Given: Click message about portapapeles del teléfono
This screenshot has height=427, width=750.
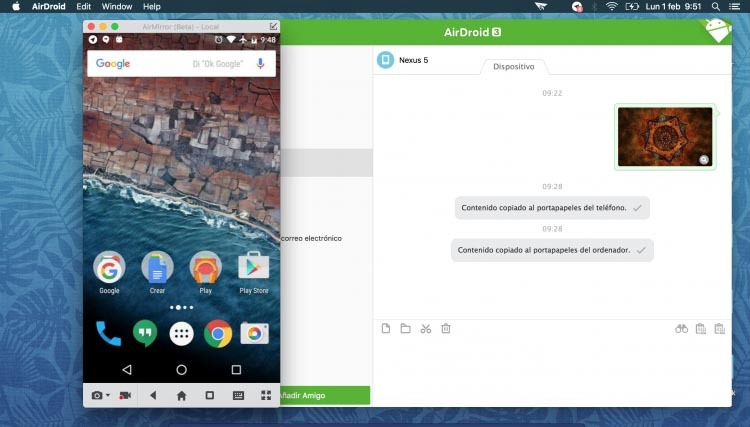Looking at the screenshot, I should [x=552, y=208].
